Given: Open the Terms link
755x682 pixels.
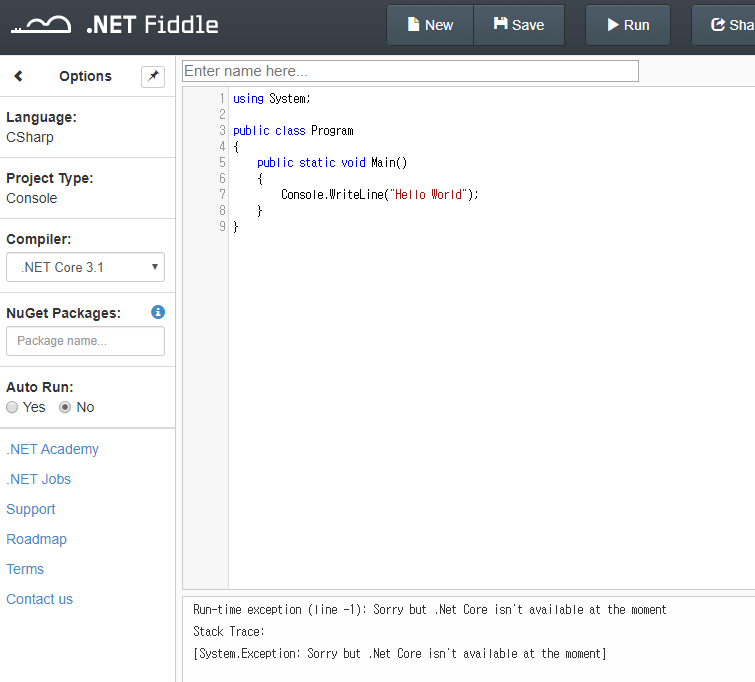Looking at the screenshot, I should coord(25,569).
